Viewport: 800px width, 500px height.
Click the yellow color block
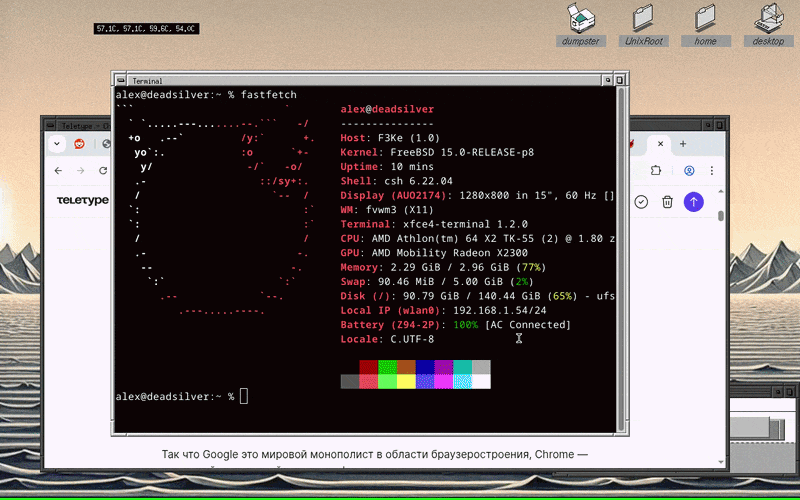(406, 382)
